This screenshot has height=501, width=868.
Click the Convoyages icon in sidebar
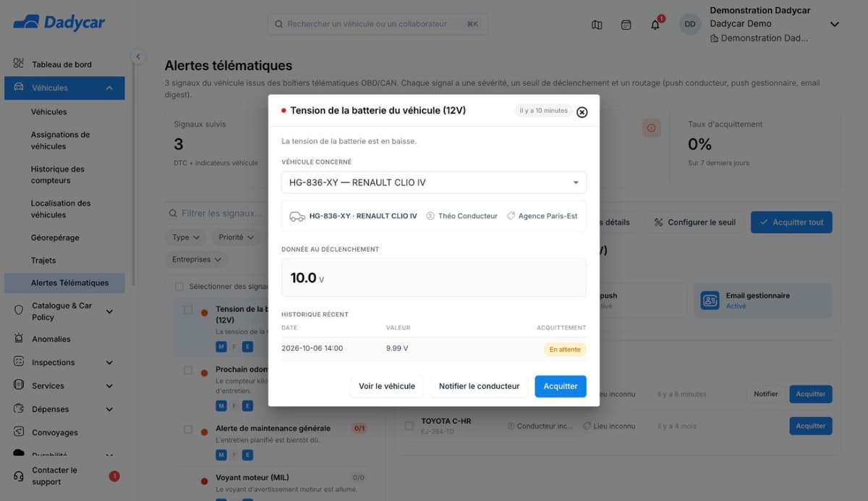coord(19,432)
